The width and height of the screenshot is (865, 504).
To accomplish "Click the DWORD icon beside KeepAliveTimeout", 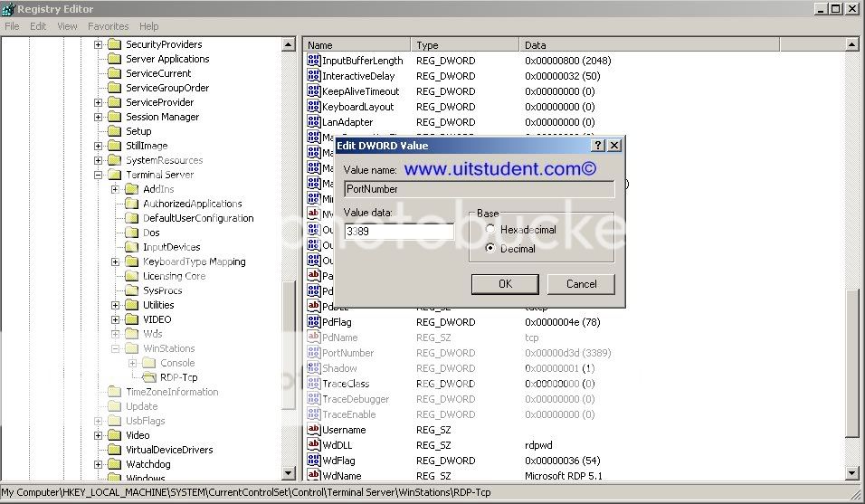I will pyautogui.click(x=314, y=91).
